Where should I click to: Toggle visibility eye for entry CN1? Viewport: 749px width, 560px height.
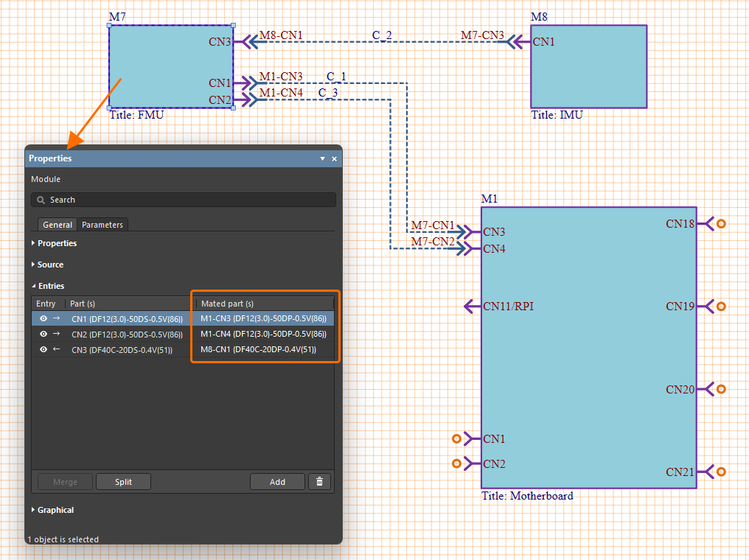coord(43,319)
